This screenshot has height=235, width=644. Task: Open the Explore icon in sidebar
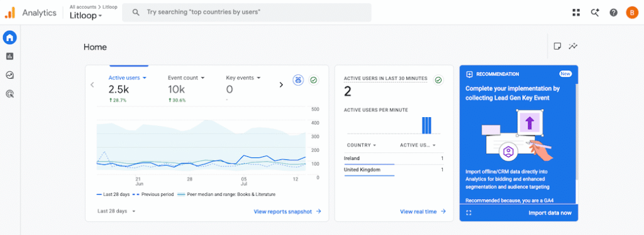pos(10,75)
